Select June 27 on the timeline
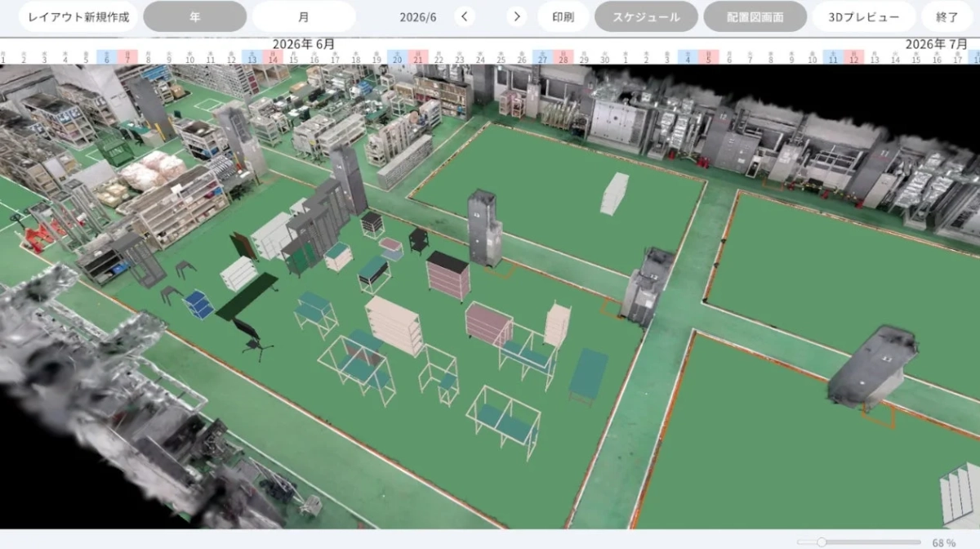 pyautogui.click(x=542, y=57)
